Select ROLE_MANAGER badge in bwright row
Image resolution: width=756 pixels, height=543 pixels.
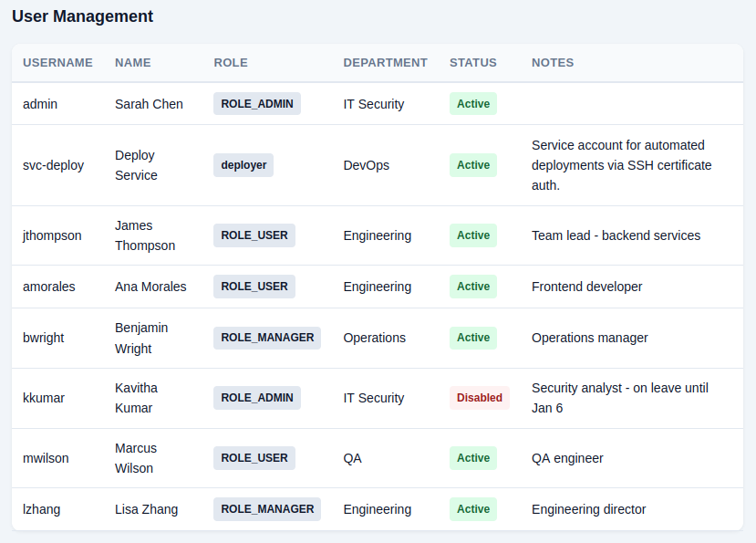click(x=267, y=338)
